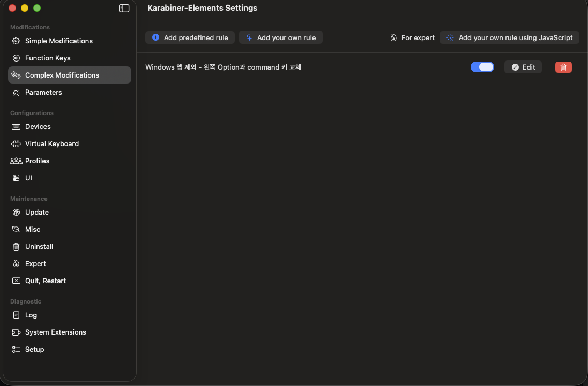Click the Virtual Keyboard puzzle icon
Image resolution: width=588 pixels, height=386 pixels.
tap(16, 144)
